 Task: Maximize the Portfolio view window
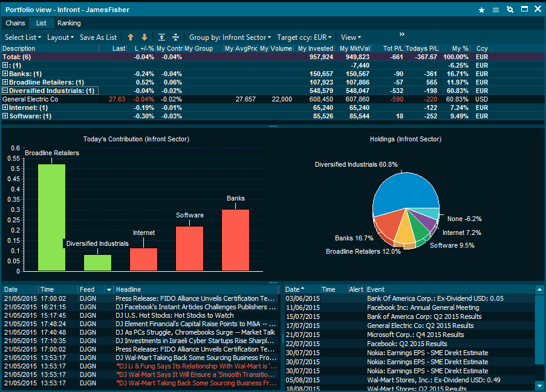524,10
